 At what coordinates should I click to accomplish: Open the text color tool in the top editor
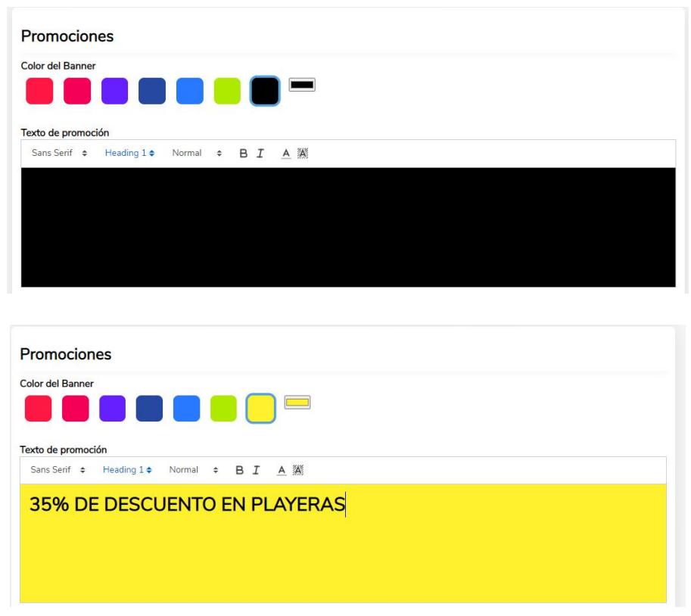click(286, 154)
